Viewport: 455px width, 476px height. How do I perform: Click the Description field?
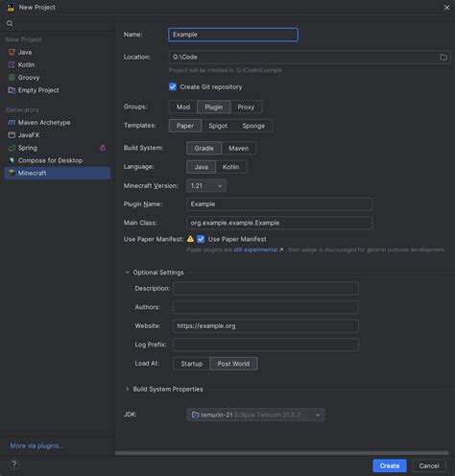tap(266, 289)
